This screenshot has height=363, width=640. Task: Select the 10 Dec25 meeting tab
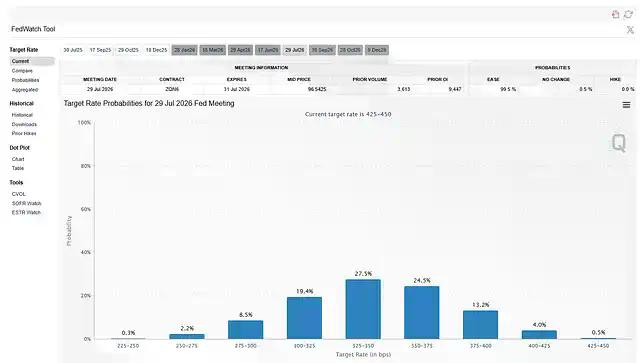click(x=156, y=50)
